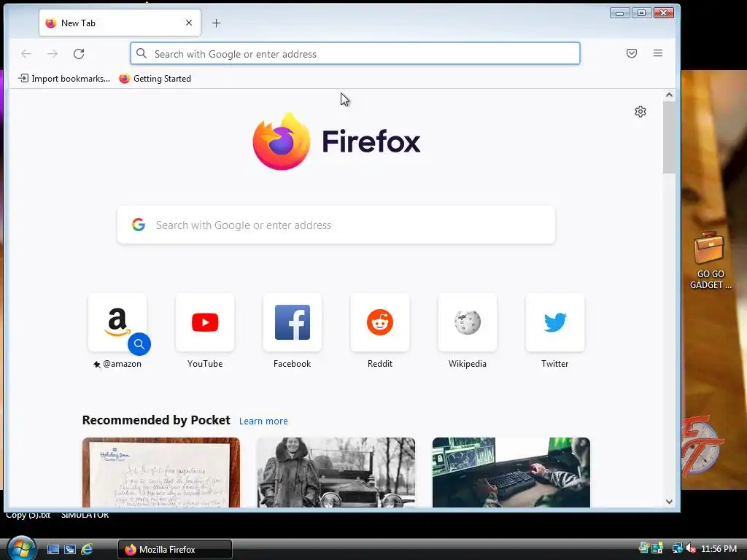Open the Twitter shortcut tile
This screenshot has width=747, height=560.
555,322
